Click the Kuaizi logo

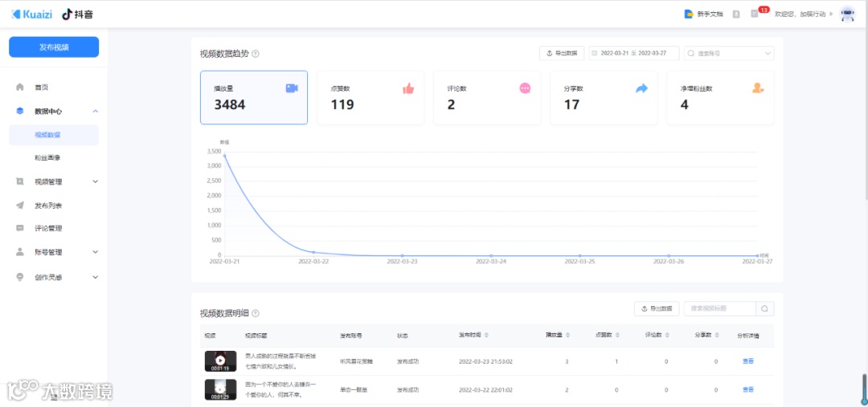coord(31,14)
